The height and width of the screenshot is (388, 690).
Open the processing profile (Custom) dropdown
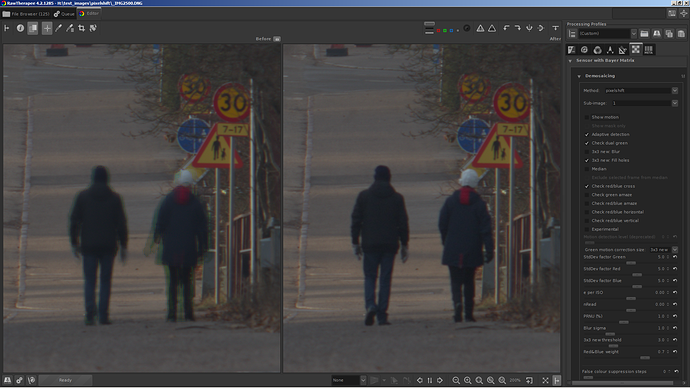(x=607, y=34)
